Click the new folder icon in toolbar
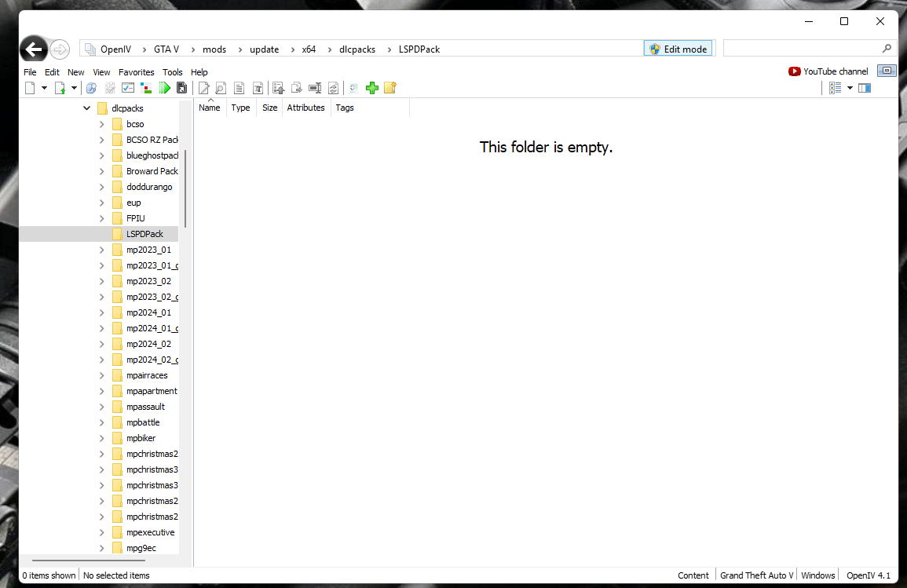Viewport: 907px width, 588px height. coord(390,88)
